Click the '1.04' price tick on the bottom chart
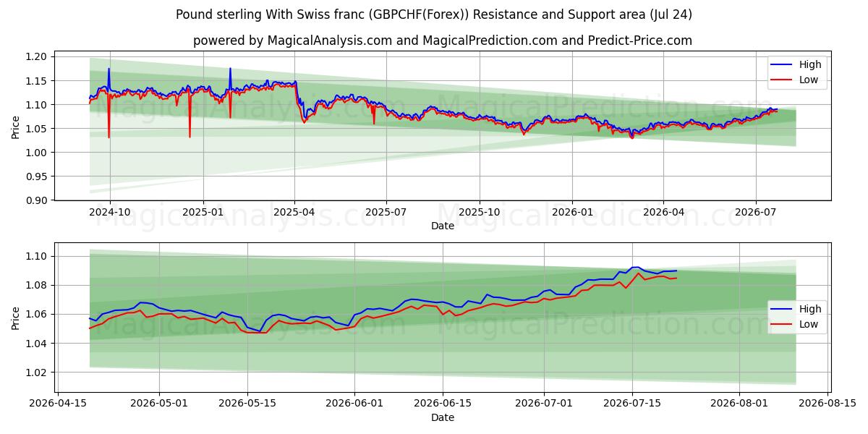The height and width of the screenshot is (434, 868). point(38,343)
